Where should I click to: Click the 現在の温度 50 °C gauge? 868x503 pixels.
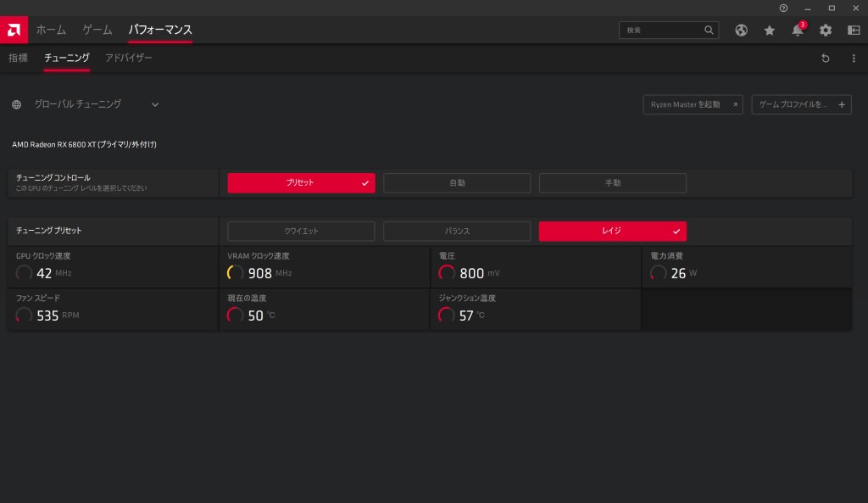(x=236, y=316)
